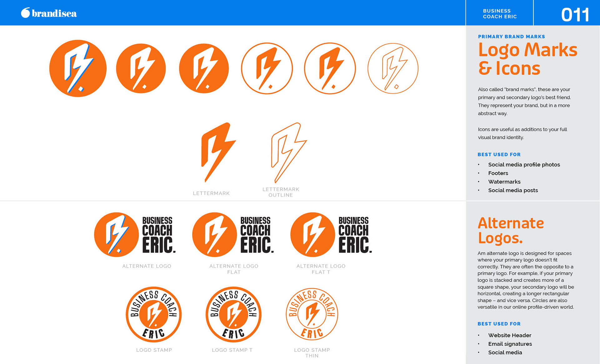This screenshot has width=600, height=364.
Task: Click the Logo Marks & Icons title
Action: pyautogui.click(x=527, y=59)
